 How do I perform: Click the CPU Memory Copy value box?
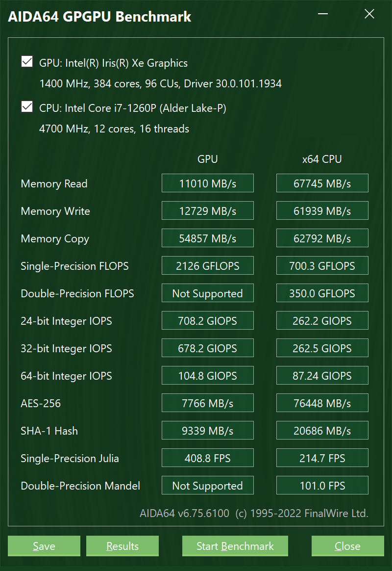(322, 238)
